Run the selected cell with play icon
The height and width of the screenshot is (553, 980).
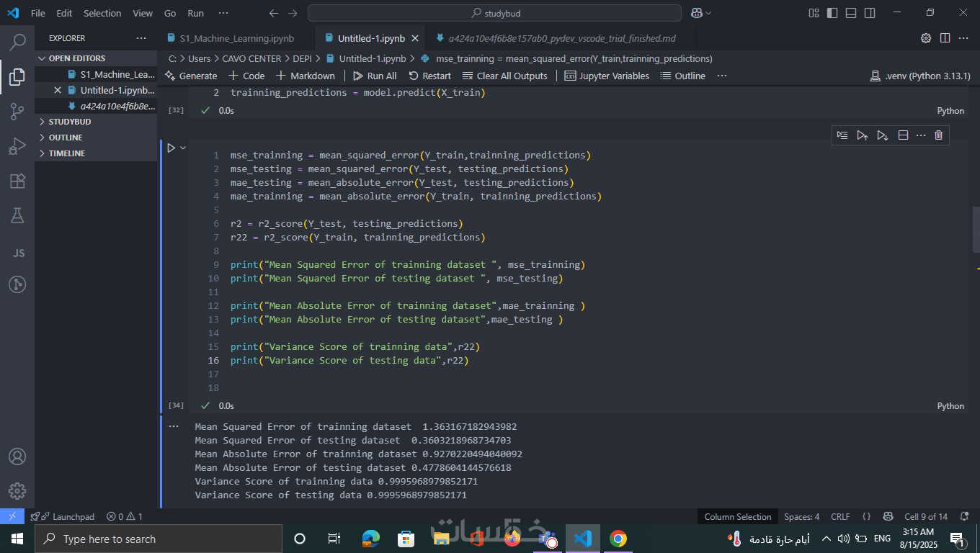click(x=171, y=148)
